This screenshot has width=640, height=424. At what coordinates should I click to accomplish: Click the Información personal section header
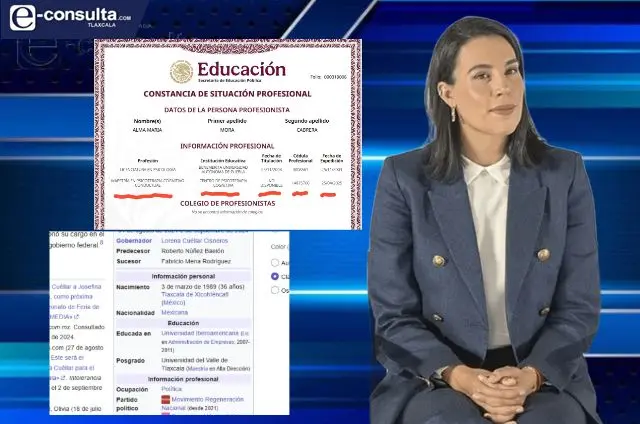(x=183, y=275)
